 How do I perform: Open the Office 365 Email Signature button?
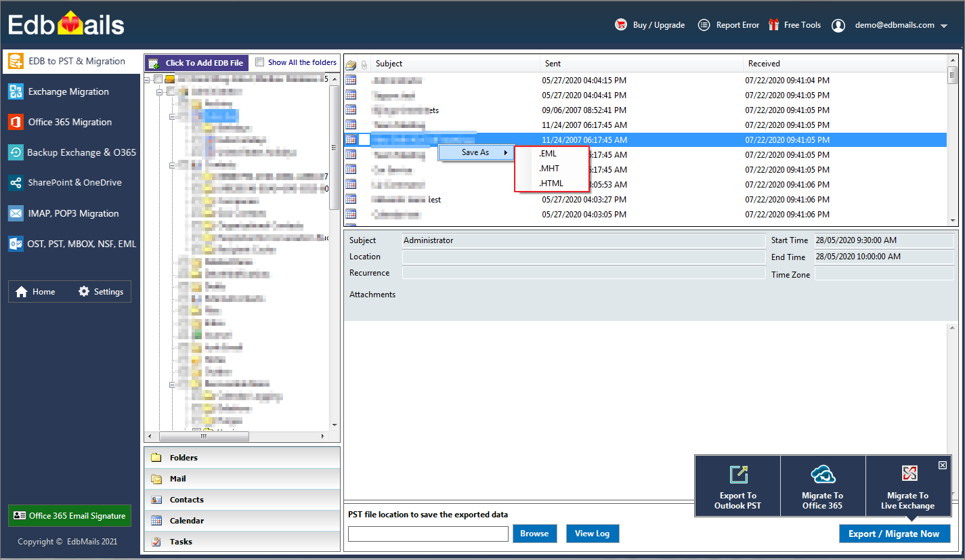(70, 516)
